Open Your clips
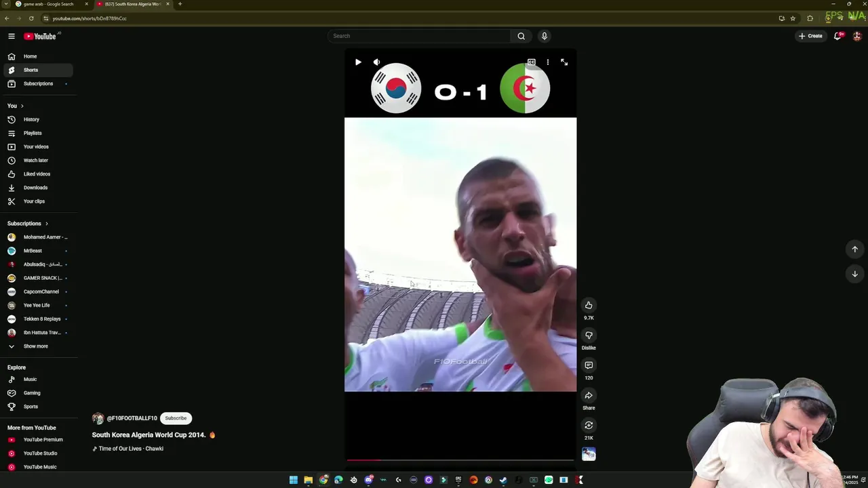The width and height of the screenshot is (868, 488). coord(37,201)
